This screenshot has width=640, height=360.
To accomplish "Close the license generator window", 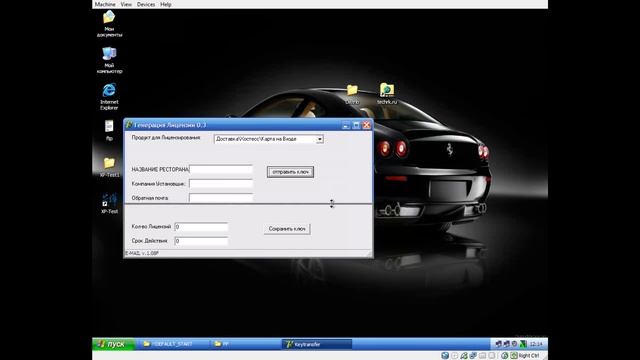I will (x=367, y=125).
